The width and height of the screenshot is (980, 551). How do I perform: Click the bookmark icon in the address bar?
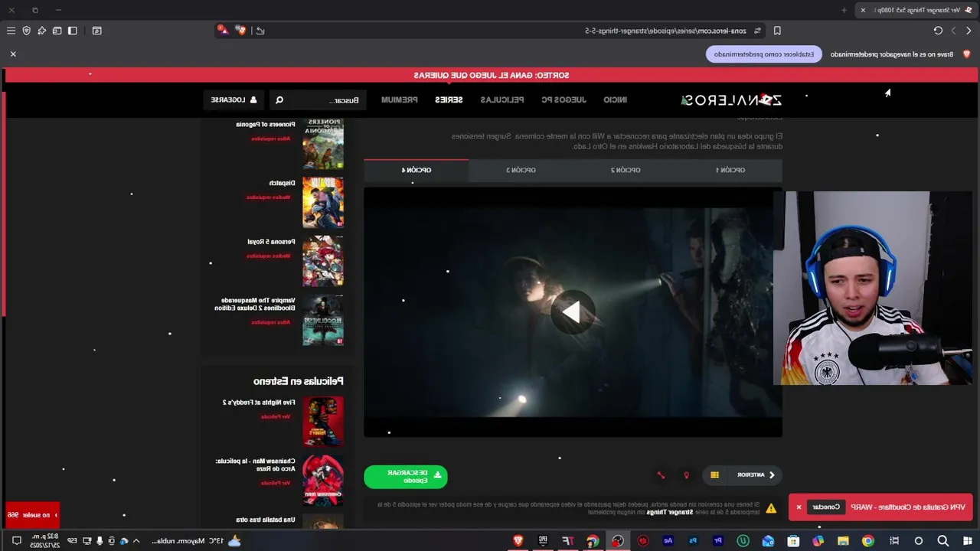tap(777, 31)
